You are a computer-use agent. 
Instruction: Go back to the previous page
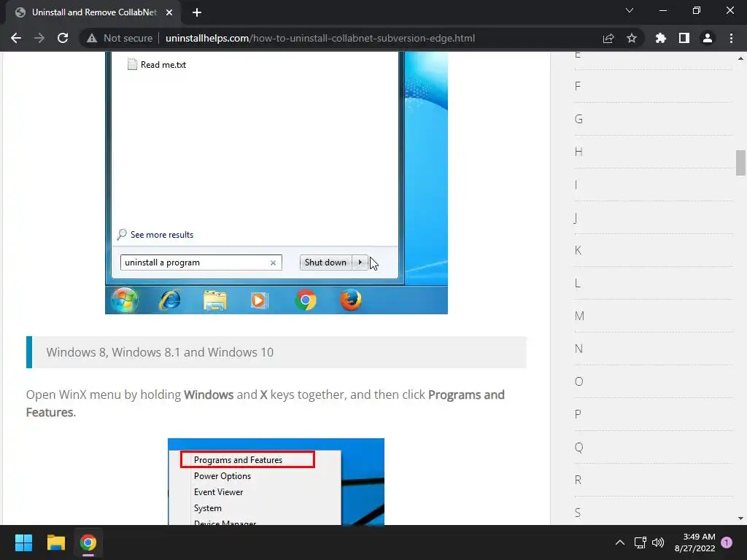click(x=16, y=38)
